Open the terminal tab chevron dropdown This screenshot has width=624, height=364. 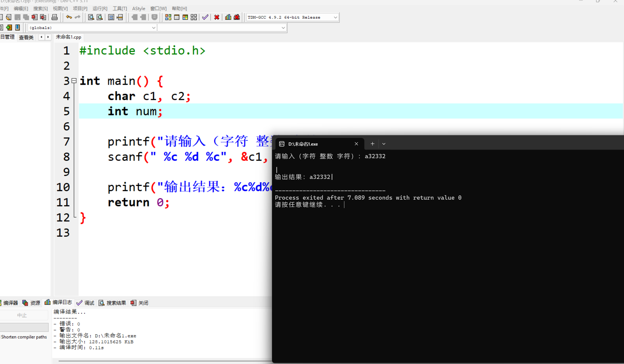click(x=384, y=144)
